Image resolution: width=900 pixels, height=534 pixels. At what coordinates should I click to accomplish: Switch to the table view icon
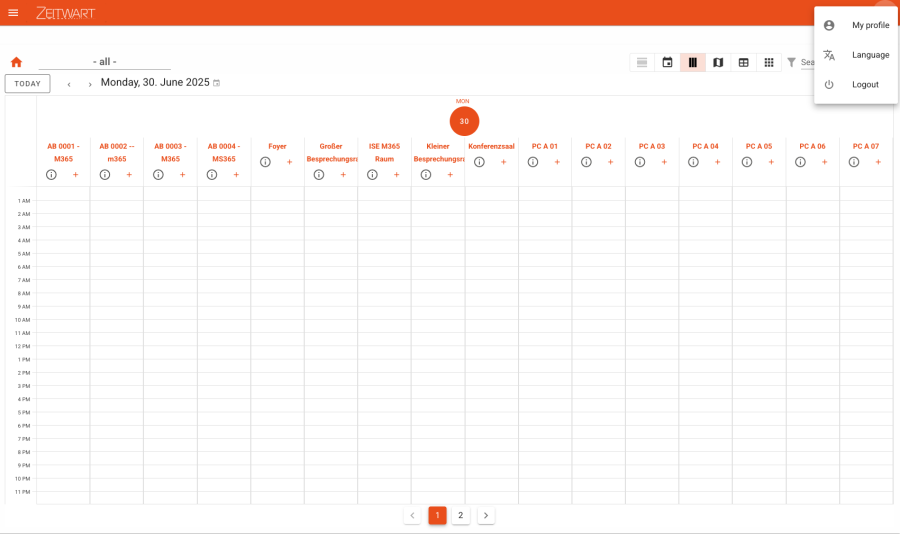tap(743, 62)
